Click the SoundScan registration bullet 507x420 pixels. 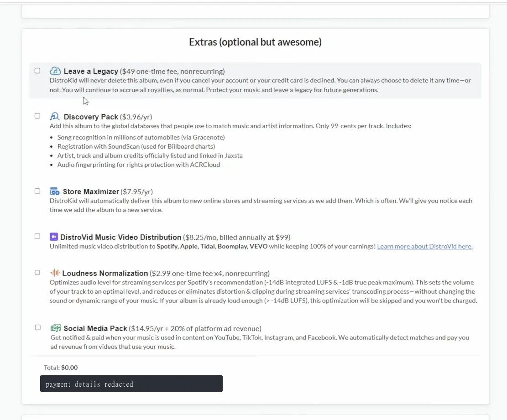click(136, 146)
